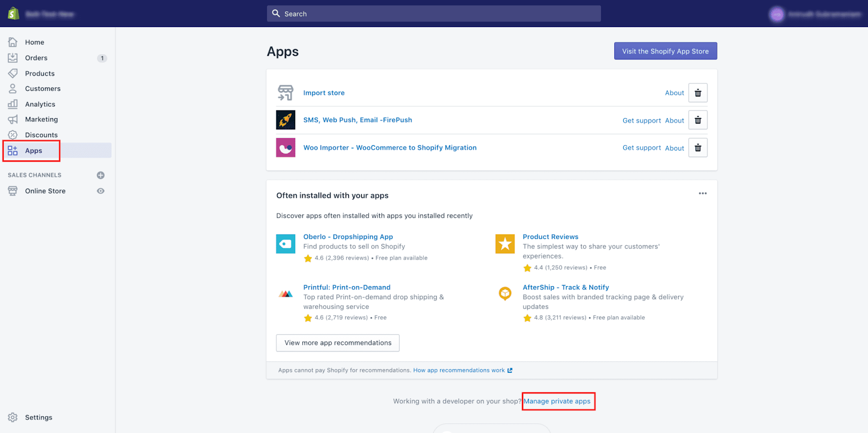Open Woo Importer migration app link

click(390, 147)
